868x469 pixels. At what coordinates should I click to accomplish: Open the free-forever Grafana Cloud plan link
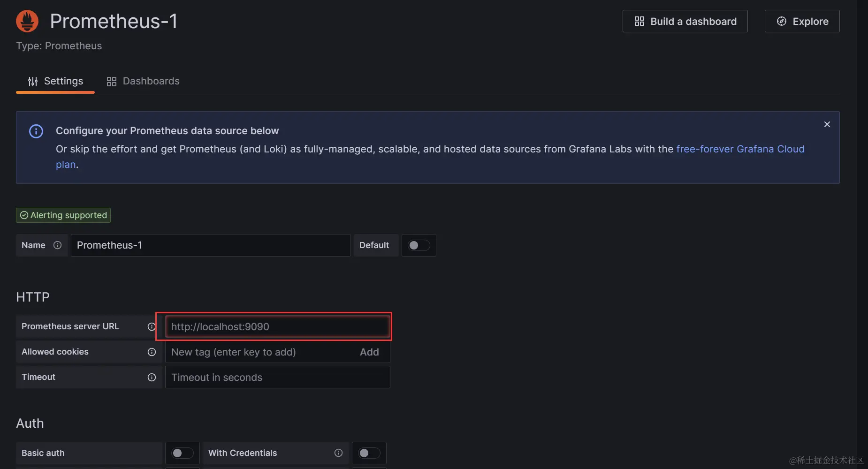click(740, 149)
